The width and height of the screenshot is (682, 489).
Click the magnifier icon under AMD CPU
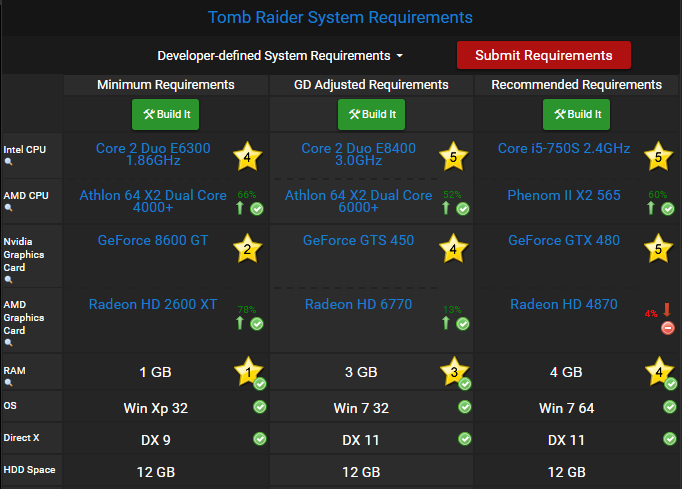click(x=8, y=208)
